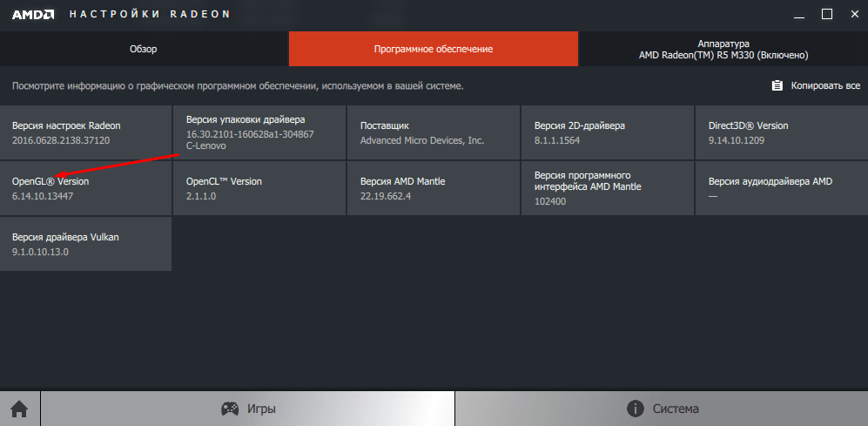Click the Поставщик tile label
The image size is (868, 426).
(x=385, y=125)
